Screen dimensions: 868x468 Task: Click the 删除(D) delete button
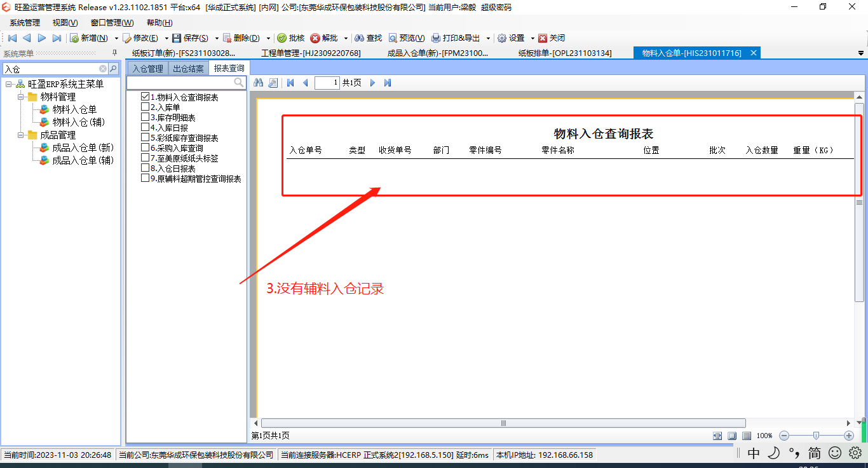(x=241, y=38)
